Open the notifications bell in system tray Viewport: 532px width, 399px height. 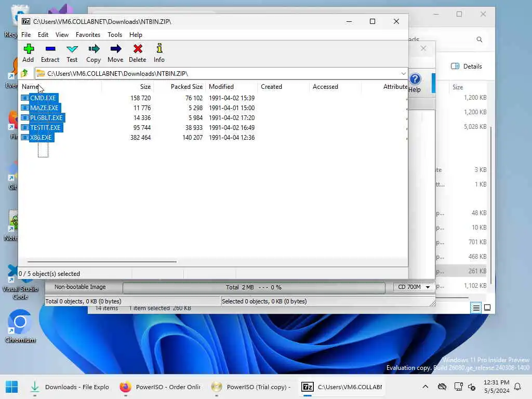click(517, 387)
